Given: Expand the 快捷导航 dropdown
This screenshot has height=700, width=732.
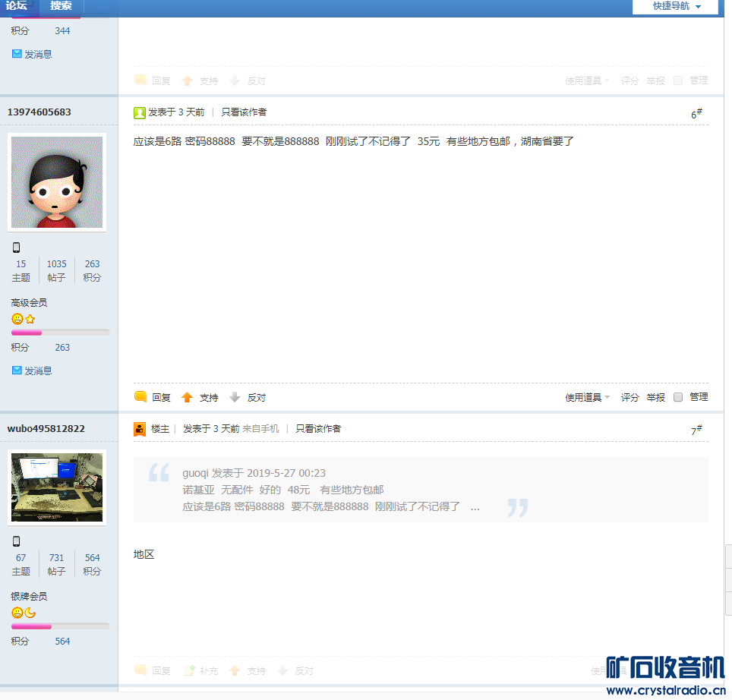Looking at the screenshot, I should 677,6.
